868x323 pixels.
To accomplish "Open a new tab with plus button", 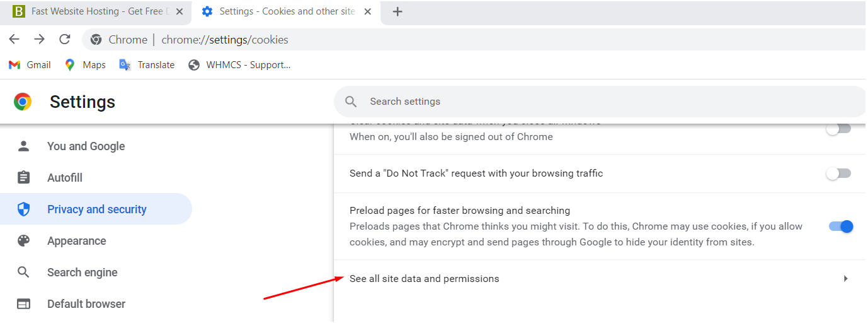I will pos(397,11).
